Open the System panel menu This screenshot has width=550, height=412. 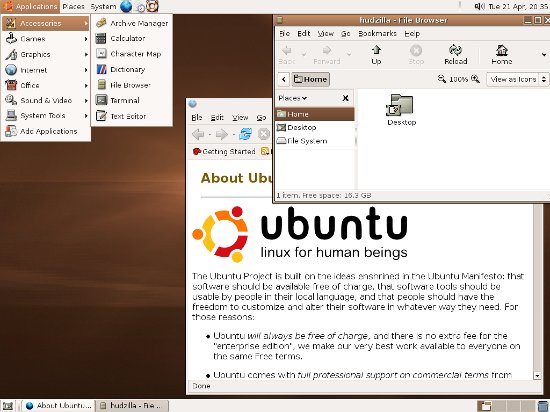pos(103,6)
